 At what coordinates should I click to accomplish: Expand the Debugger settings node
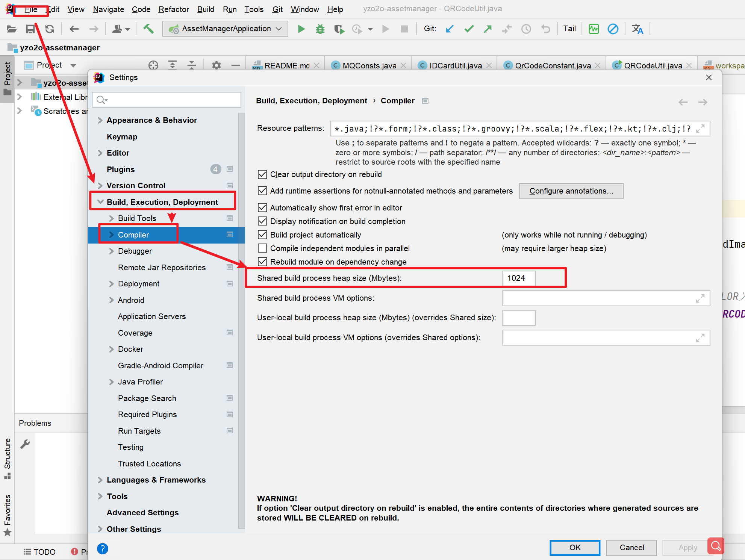[x=111, y=251]
